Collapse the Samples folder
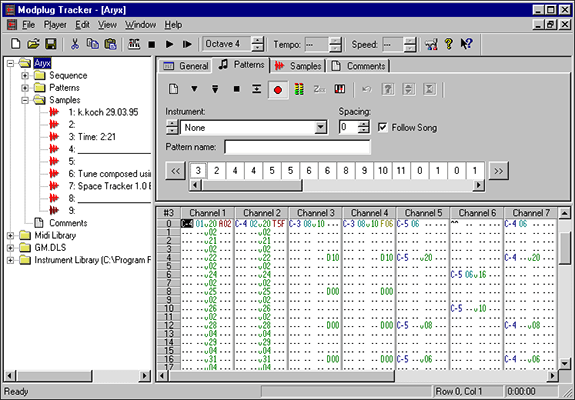Screen dimensions: 575x400 click(25, 100)
